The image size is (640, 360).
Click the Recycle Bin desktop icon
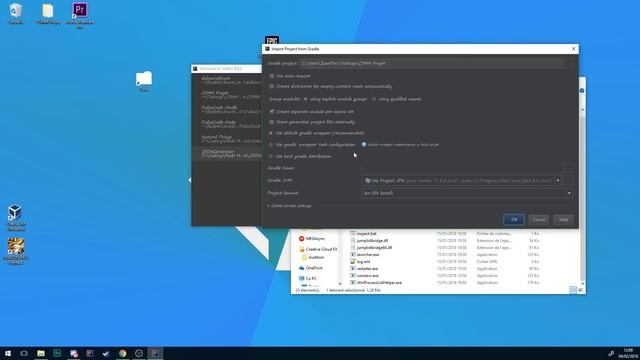[16, 13]
